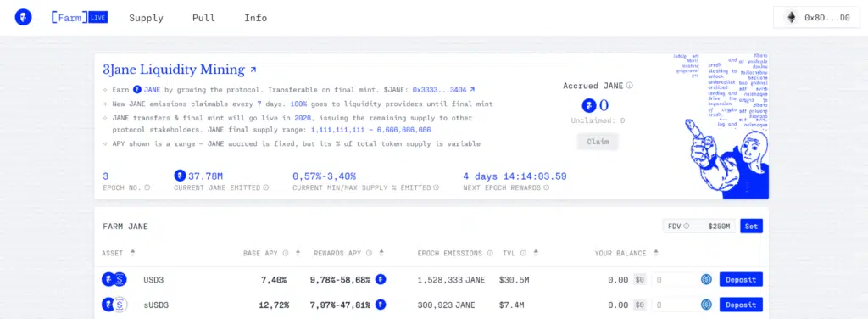Open the 0x3333...3404 contract address link
Screen dimensions: 868x319
click(x=440, y=89)
